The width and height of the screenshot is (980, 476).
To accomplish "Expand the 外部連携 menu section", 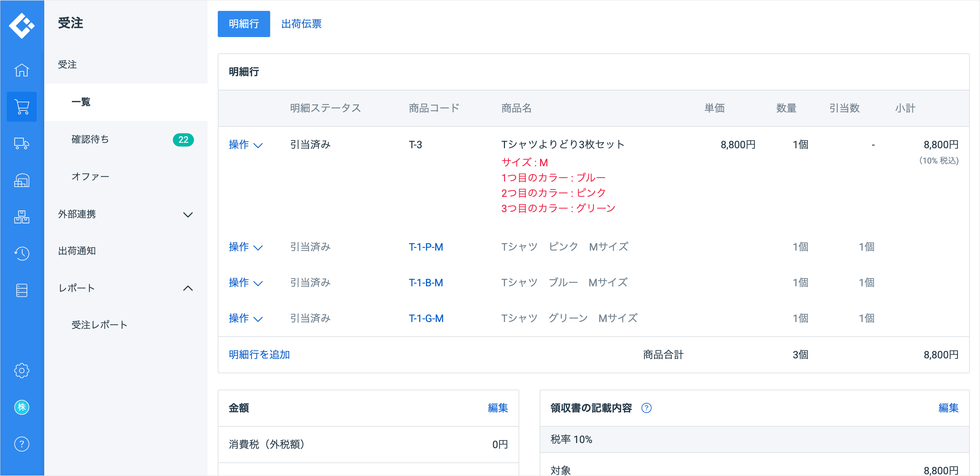I will pyautogui.click(x=188, y=215).
